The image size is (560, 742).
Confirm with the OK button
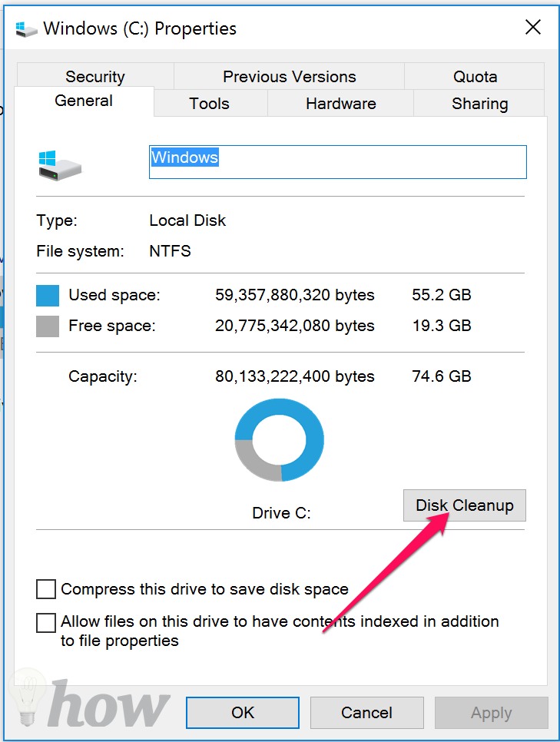pyautogui.click(x=243, y=713)
